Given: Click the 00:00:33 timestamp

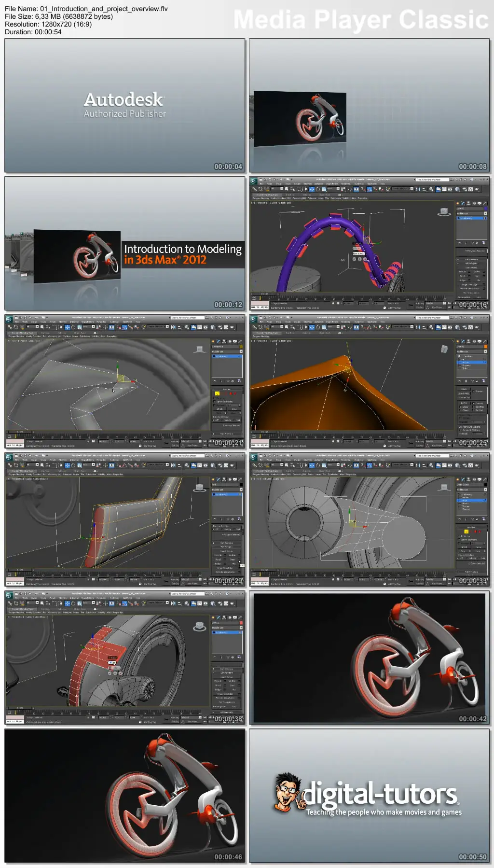Looking at the screenshot, I should click(473, 581).
